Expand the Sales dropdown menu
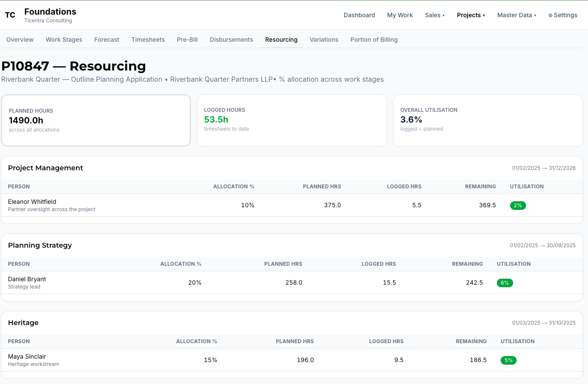 pyautogui.click(x=435, y=15)
